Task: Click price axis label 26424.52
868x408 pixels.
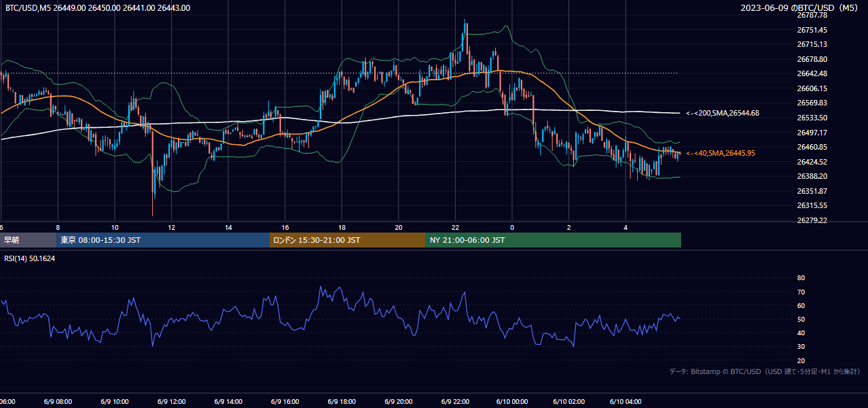Action: [812, 162]
